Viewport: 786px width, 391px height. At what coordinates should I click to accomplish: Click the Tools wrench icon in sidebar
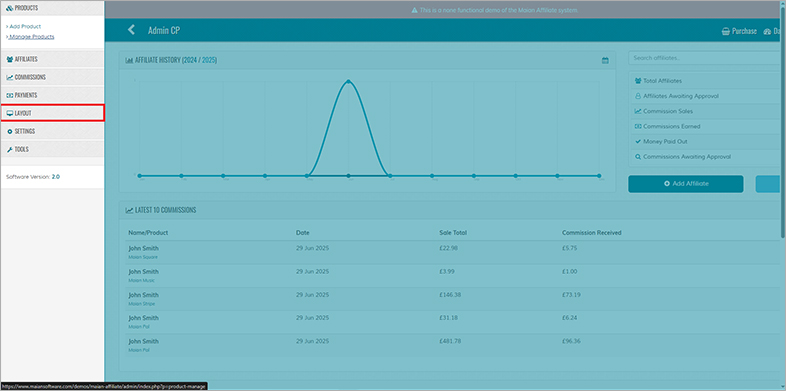(x=10, y=150)
